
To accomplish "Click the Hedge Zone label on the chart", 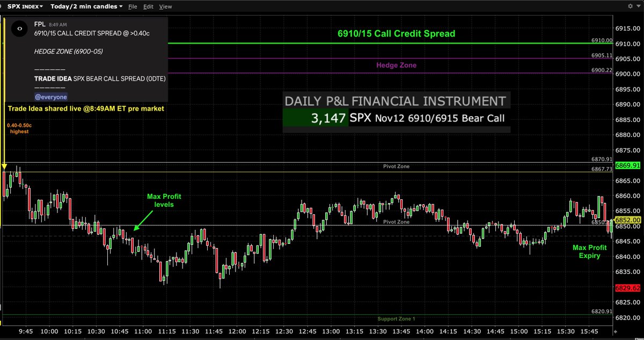I will [x=396, y=65].
